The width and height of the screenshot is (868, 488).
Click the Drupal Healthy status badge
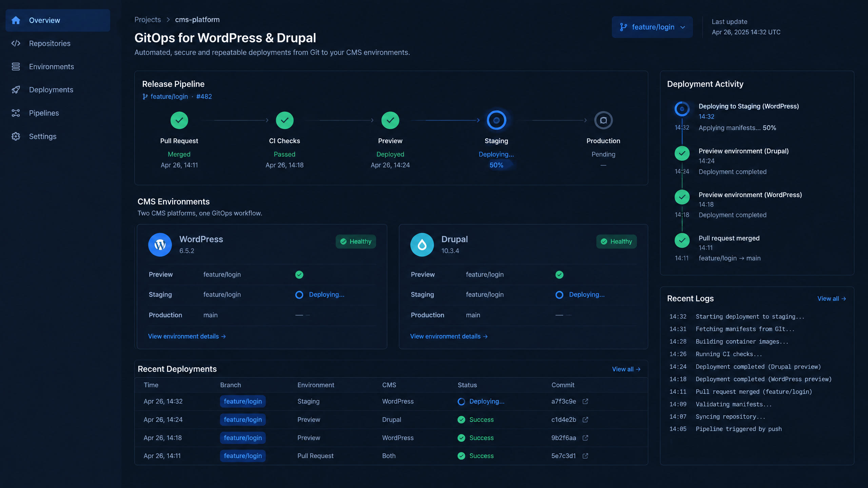click(616, 242)
